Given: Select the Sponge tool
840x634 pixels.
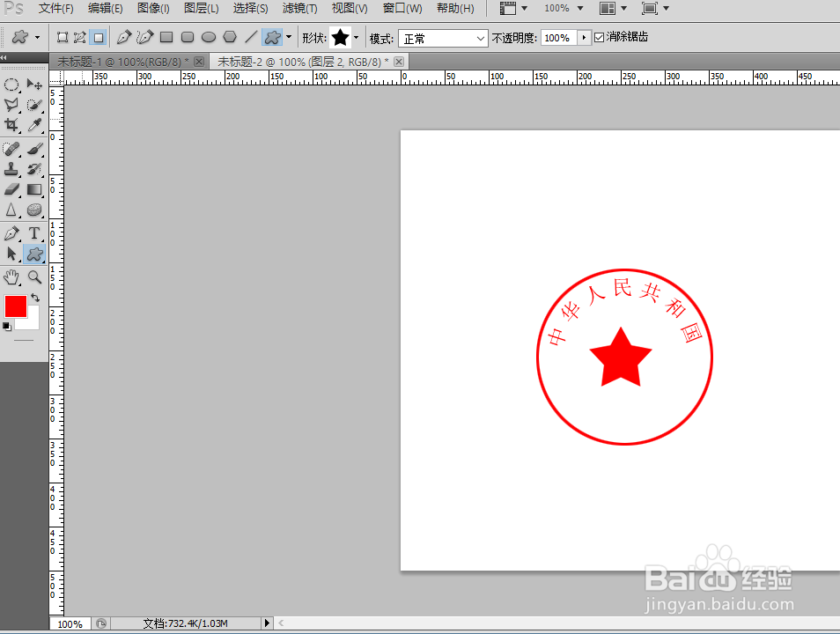Looking at the screenshot, I should tap(34, 210).
